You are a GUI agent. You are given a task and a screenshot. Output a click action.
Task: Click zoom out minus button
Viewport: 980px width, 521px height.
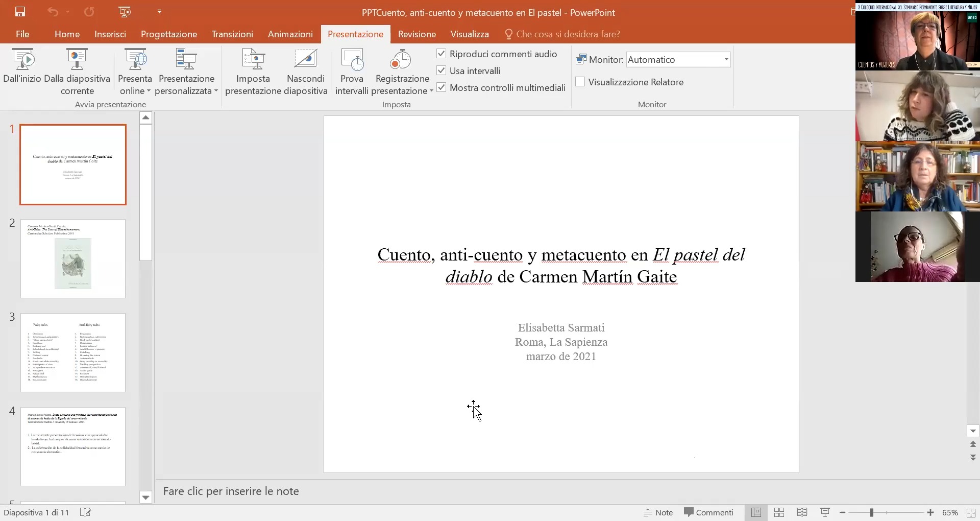click(x=843, y=512)
